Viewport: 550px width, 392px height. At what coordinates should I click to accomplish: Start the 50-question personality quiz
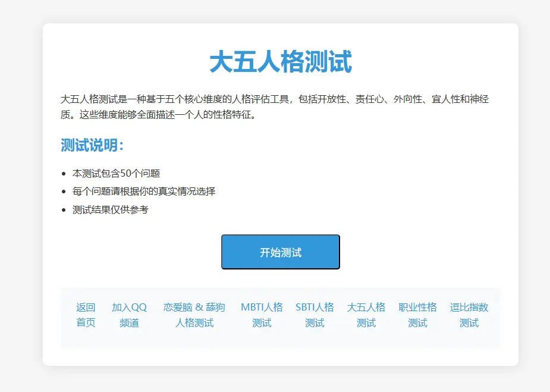pos(280,252)
